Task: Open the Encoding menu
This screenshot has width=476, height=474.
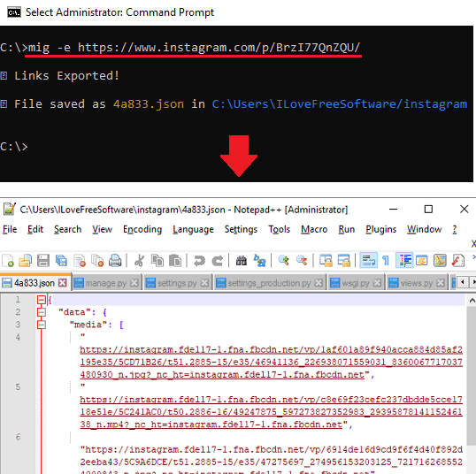Action: (142, 229)
